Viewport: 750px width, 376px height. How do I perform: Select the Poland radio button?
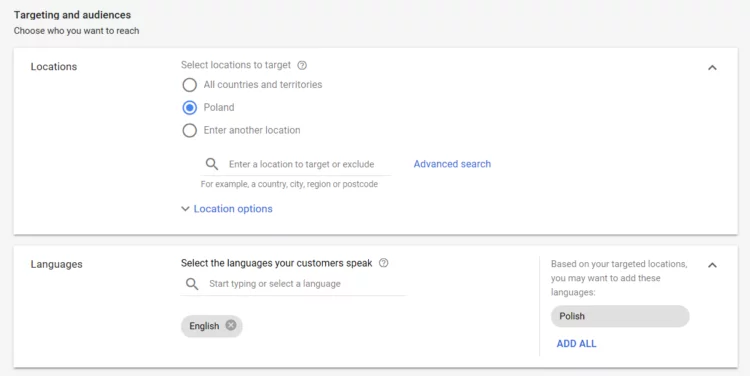189,108
